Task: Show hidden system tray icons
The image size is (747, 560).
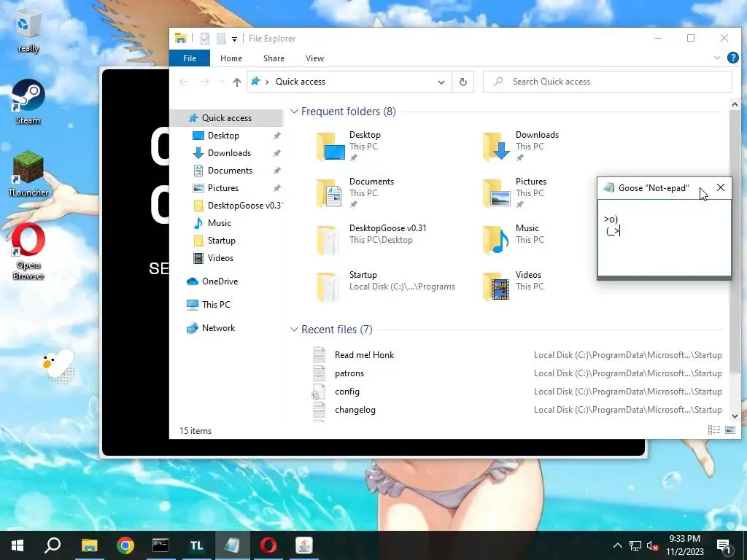Action: [x=617, y=545]
